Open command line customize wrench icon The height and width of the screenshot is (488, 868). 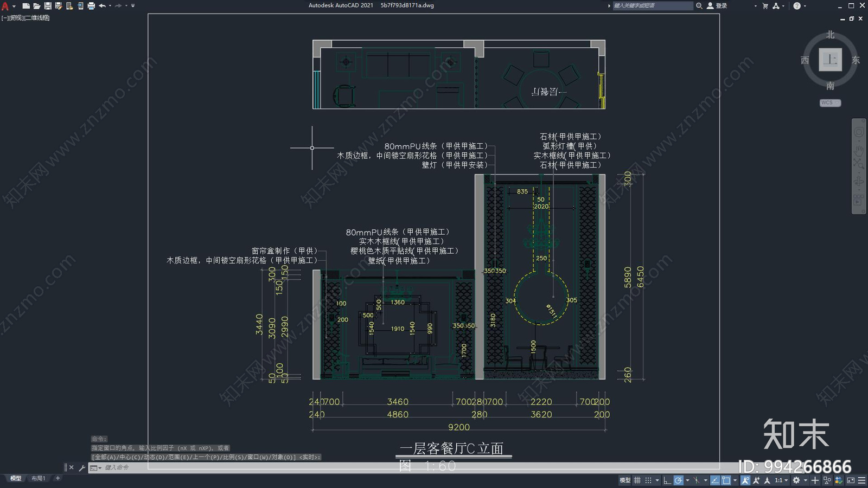point(82,467)
